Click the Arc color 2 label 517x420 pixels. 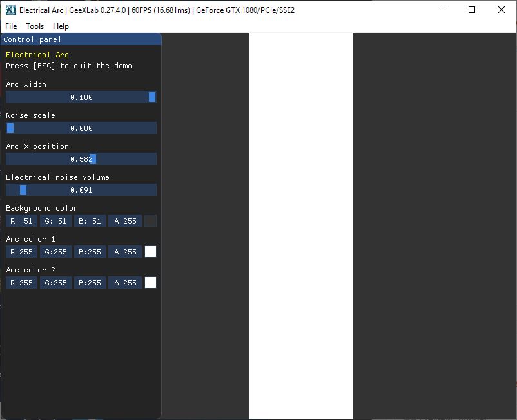coord(30,270)
